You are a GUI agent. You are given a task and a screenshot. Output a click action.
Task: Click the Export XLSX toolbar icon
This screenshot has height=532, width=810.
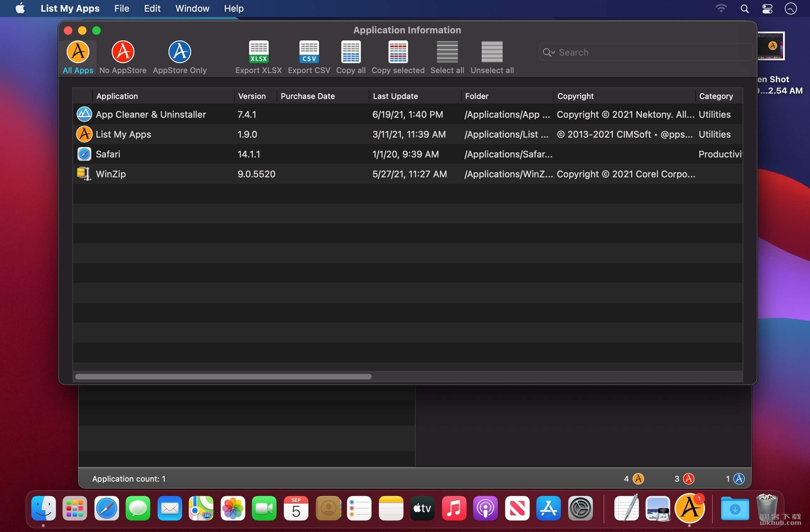coord(259,52)
